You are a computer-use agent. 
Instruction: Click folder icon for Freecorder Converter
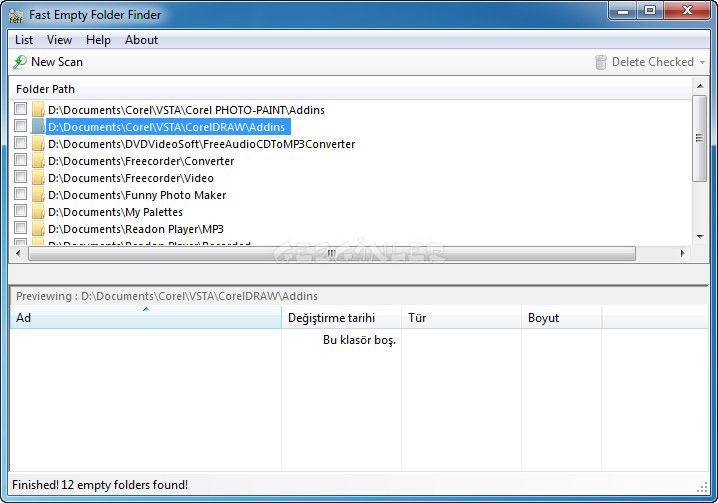point(38,161)
